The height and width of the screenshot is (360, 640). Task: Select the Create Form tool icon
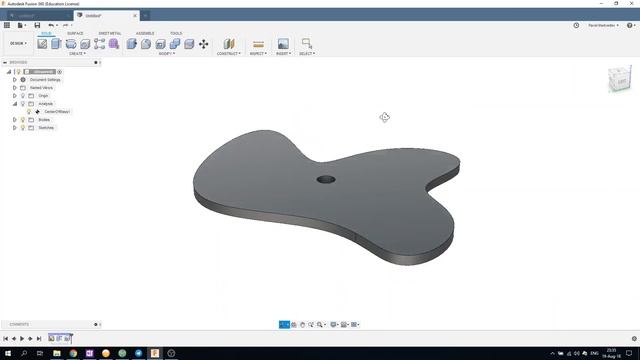[x=114, y=44]
